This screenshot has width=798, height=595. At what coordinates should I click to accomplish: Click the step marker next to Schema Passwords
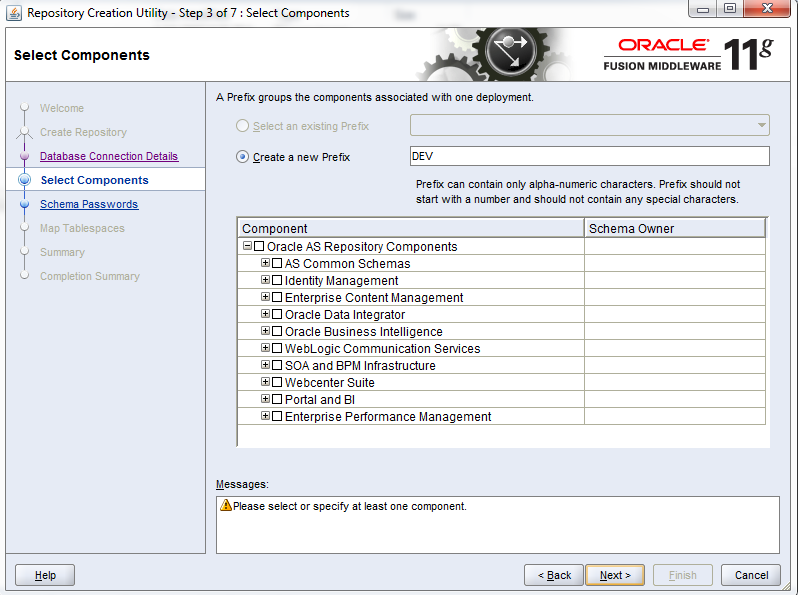(24, 204)
